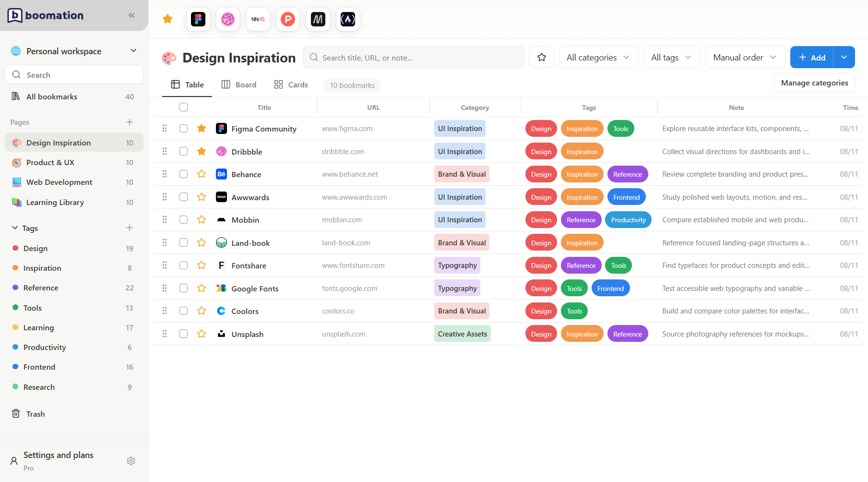Screen dimensions: 868x482
Task: Switch to the Cards view tab
Action: (x=291, y=84)
